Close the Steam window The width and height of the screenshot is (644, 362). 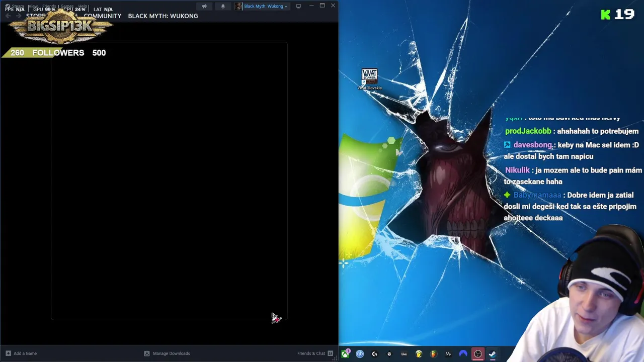point(333,6)
